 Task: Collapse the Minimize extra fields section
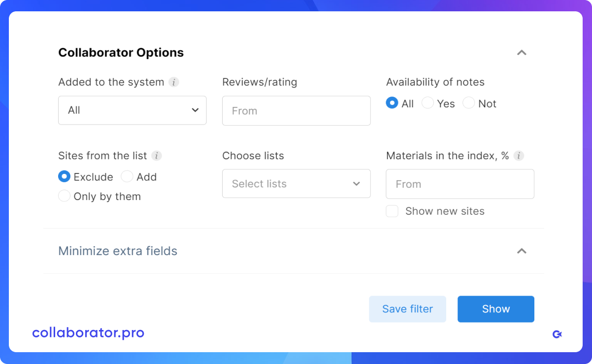coord(522,251)
